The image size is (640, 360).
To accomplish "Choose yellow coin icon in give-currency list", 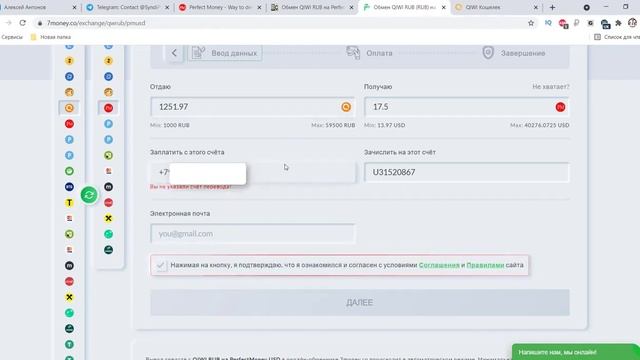I will (x=69, y=61).
